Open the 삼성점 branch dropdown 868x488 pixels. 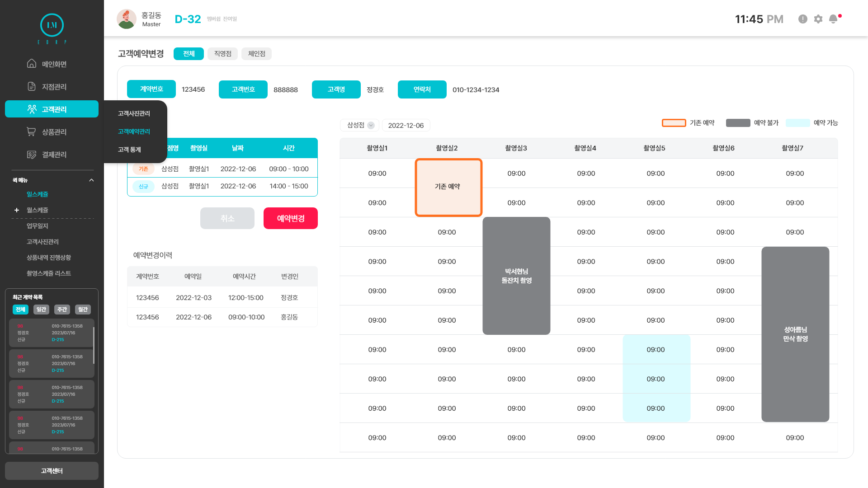click(x=360, y=125)
